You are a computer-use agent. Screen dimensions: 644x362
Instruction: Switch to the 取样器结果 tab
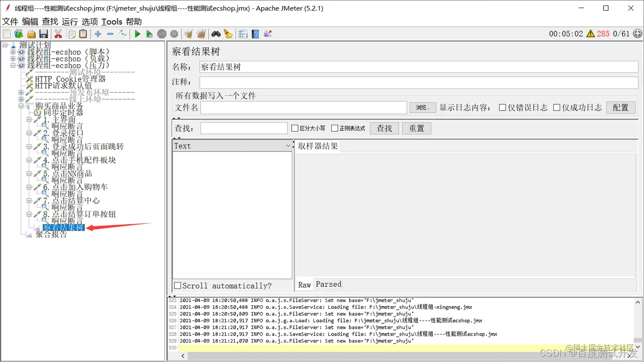[318, 146]
